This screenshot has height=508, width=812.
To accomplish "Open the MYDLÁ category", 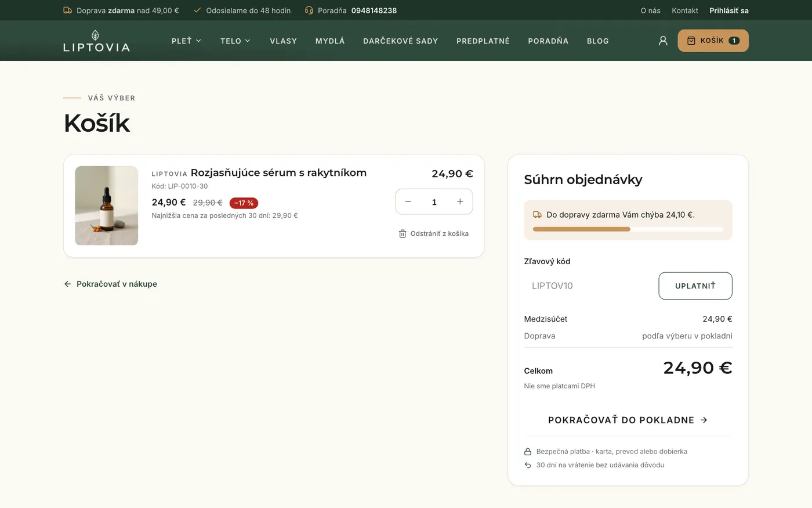I will [330, 41].
